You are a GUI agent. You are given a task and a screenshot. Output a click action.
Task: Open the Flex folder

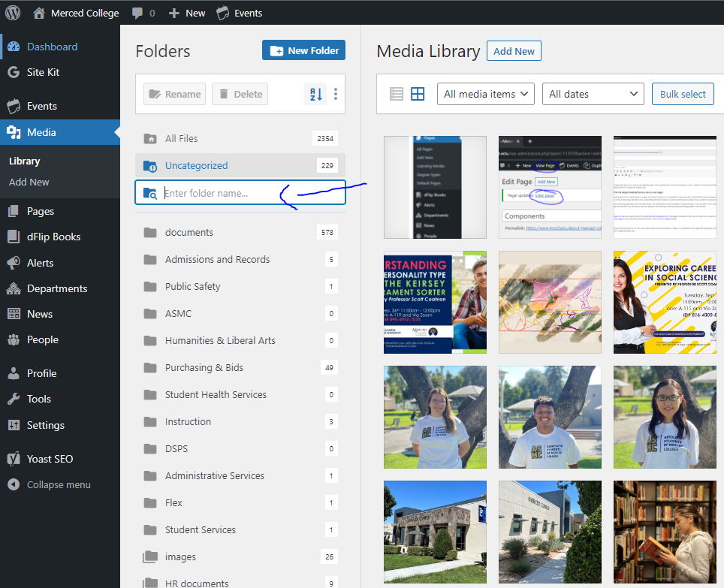pyautogui.click(x=240, y=502)
